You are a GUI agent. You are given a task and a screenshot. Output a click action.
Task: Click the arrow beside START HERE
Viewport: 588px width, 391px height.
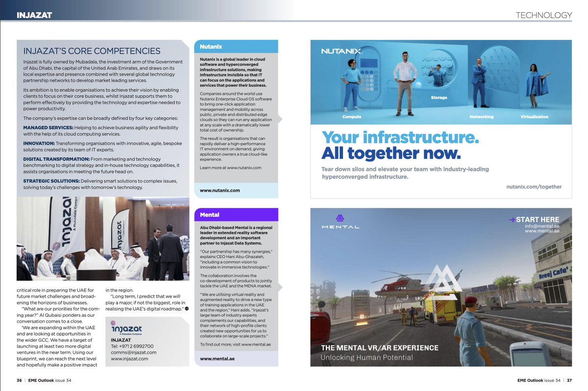[512, 220]
